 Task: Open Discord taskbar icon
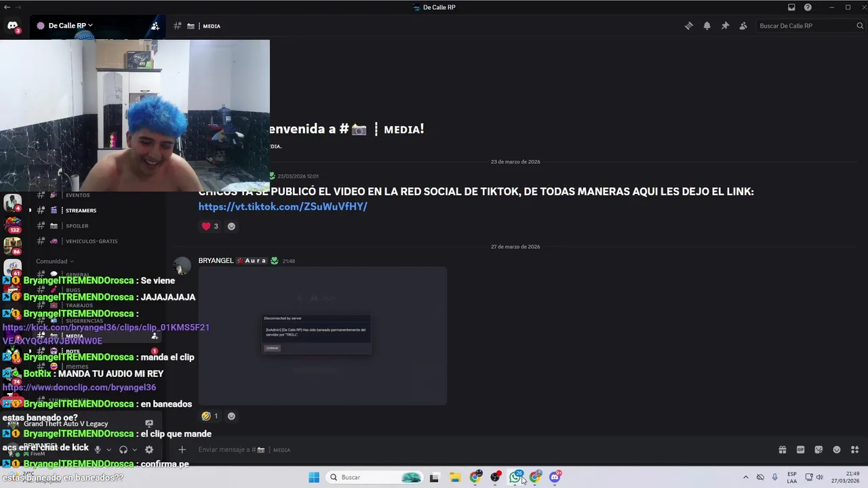(x=555, y=477)
